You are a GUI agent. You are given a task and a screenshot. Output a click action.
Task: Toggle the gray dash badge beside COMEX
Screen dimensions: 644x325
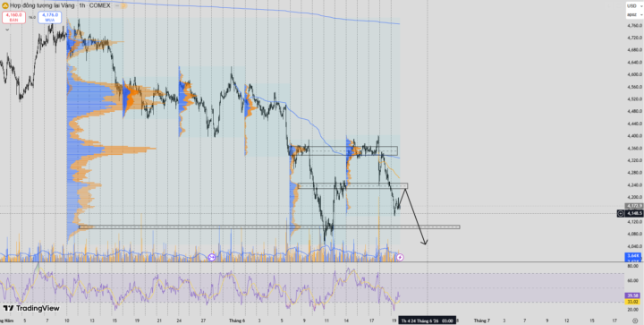[117, 5]
